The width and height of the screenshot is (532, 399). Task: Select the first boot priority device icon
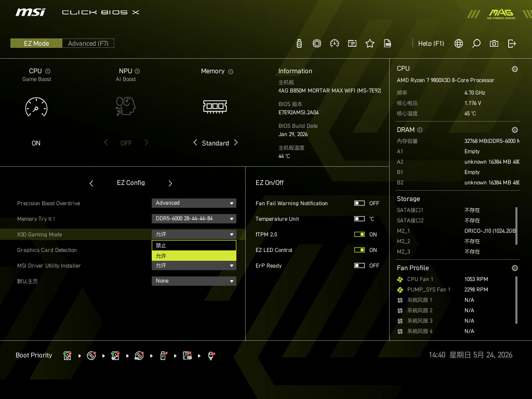pyautogui.click(x=67, y=355)
